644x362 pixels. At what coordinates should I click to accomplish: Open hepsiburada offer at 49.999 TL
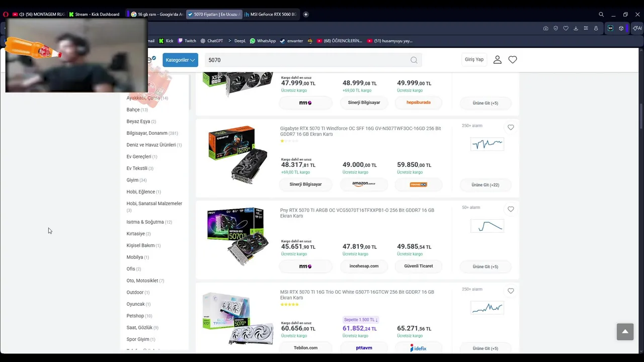[419, 103]
